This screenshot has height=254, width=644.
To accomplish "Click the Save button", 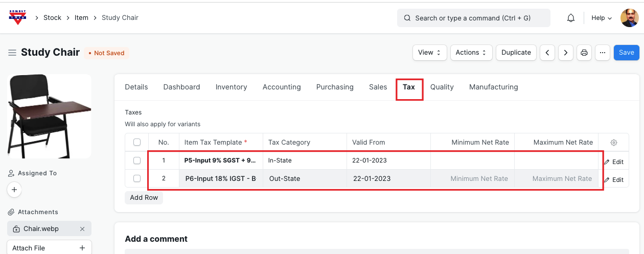I will (x=626, y=53).
